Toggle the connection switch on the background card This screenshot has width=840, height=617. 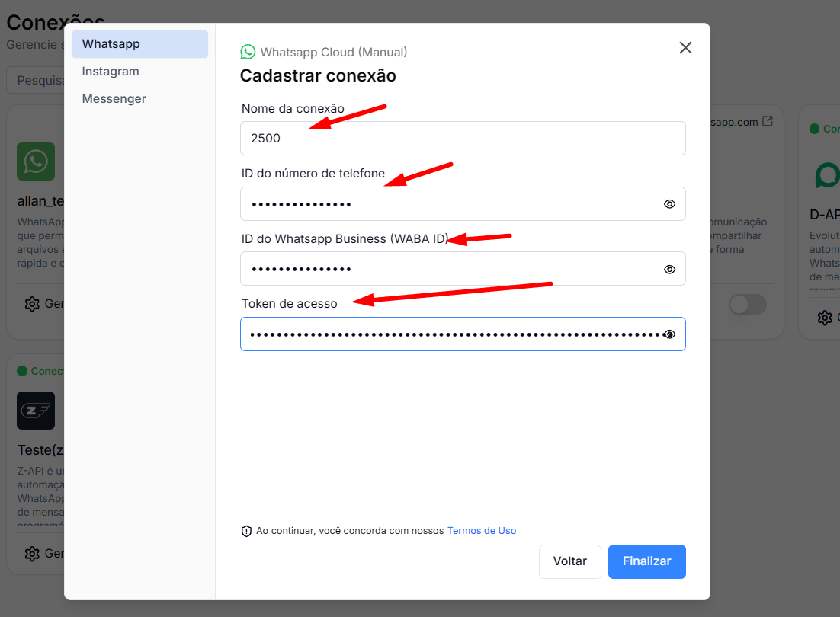[747, 305]
